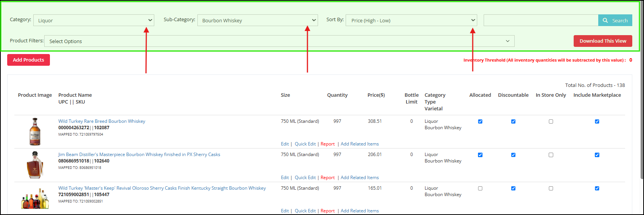Viewport: 644px width, 215px height.
Task: Click the Inventory Threshold value 0
Action: pos(631,60)
